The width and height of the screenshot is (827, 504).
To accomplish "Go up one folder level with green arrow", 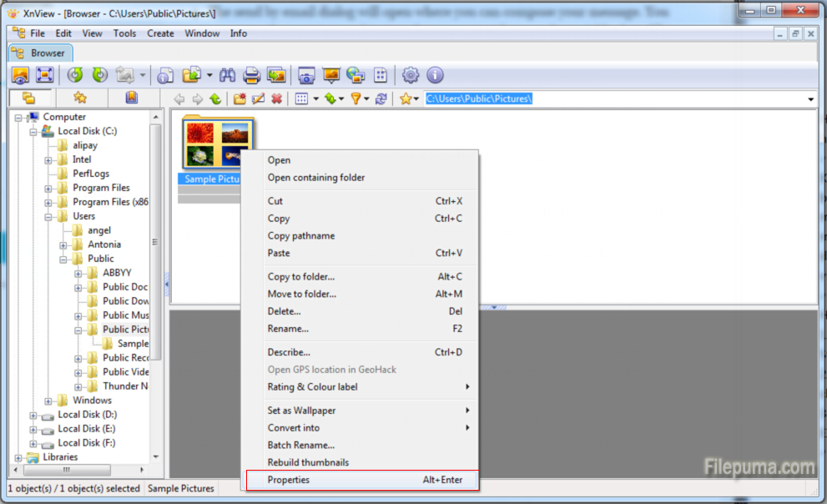I will pos(215,98).
